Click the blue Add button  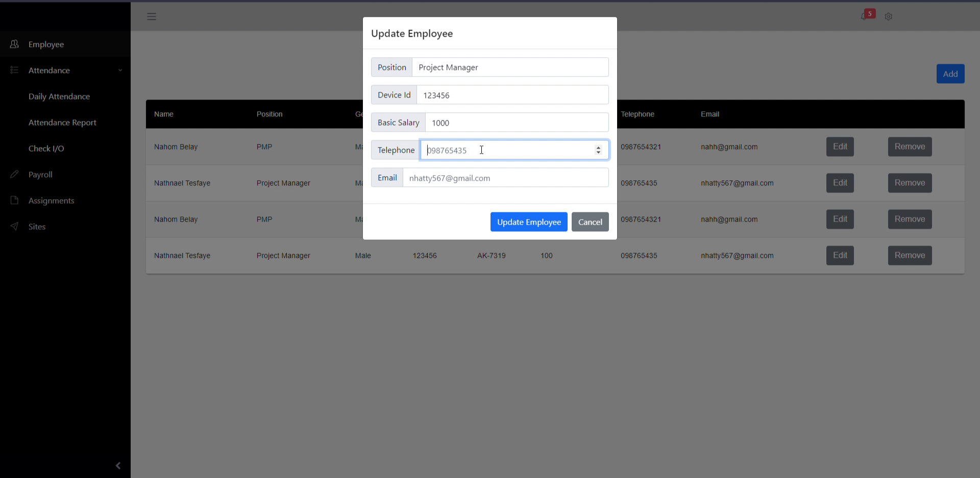(950, 74)
